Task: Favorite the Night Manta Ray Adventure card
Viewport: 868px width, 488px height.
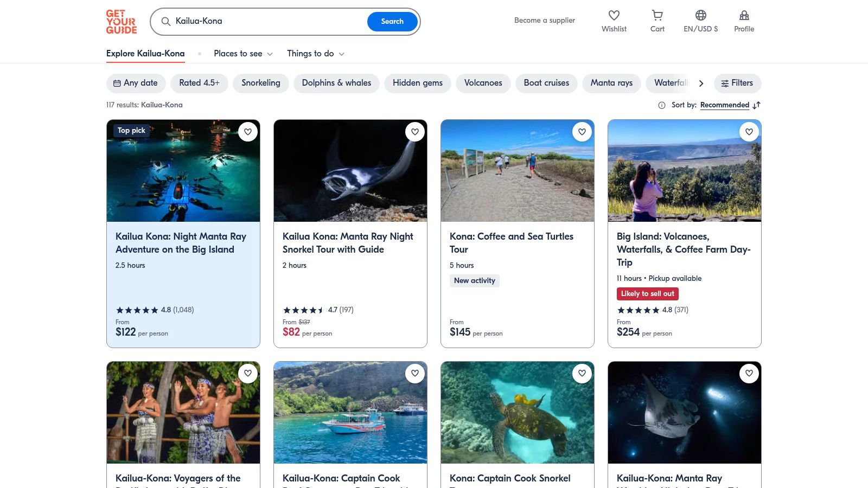Action: [248, 132]
